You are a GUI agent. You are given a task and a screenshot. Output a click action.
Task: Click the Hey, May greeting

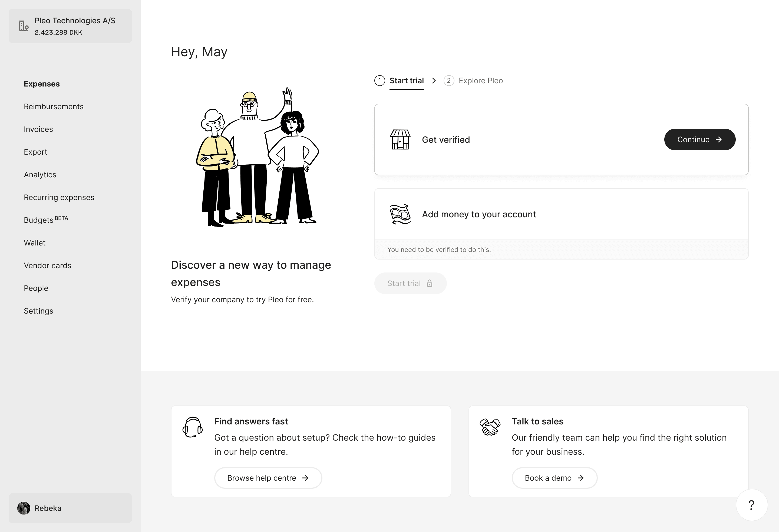(x=199, y=52)
